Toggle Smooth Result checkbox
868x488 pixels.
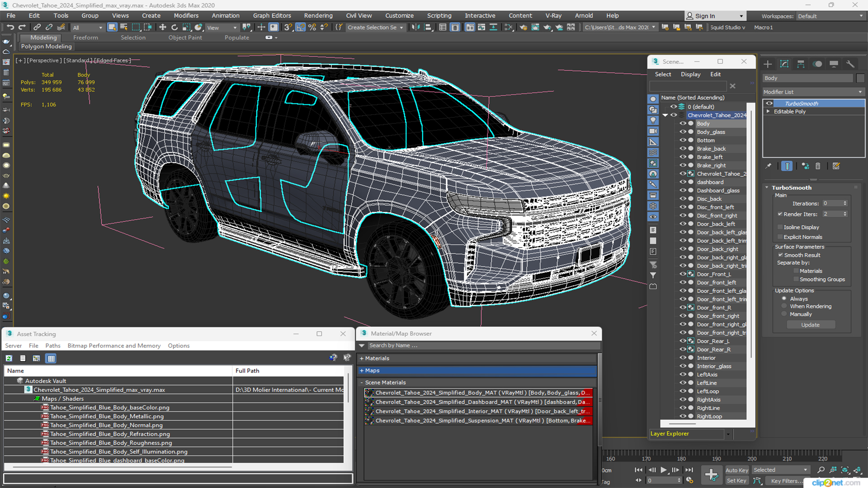780,255
